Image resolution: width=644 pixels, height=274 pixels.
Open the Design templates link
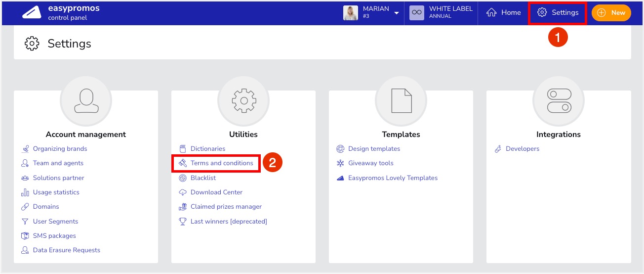pyautogui.click(x=374, y=149)
